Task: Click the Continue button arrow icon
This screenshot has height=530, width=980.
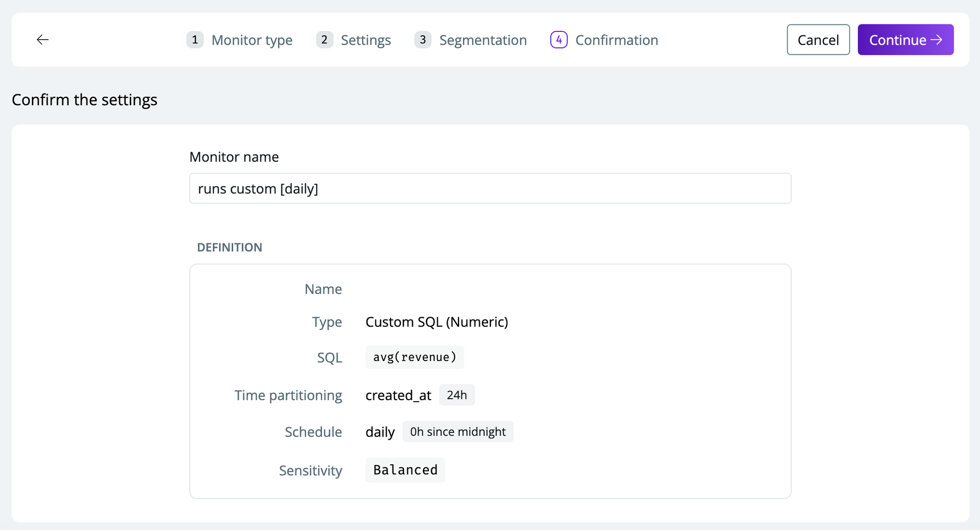Action: [936, 40]
